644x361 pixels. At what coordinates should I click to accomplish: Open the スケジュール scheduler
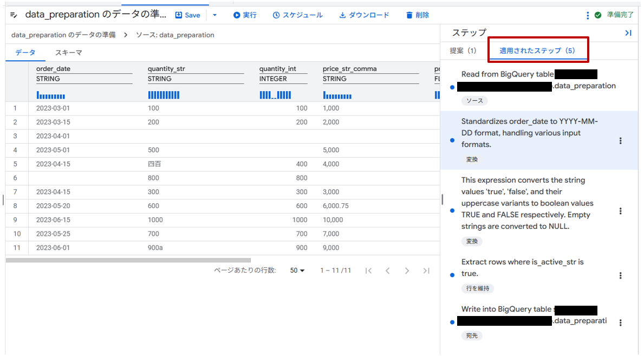298,15
